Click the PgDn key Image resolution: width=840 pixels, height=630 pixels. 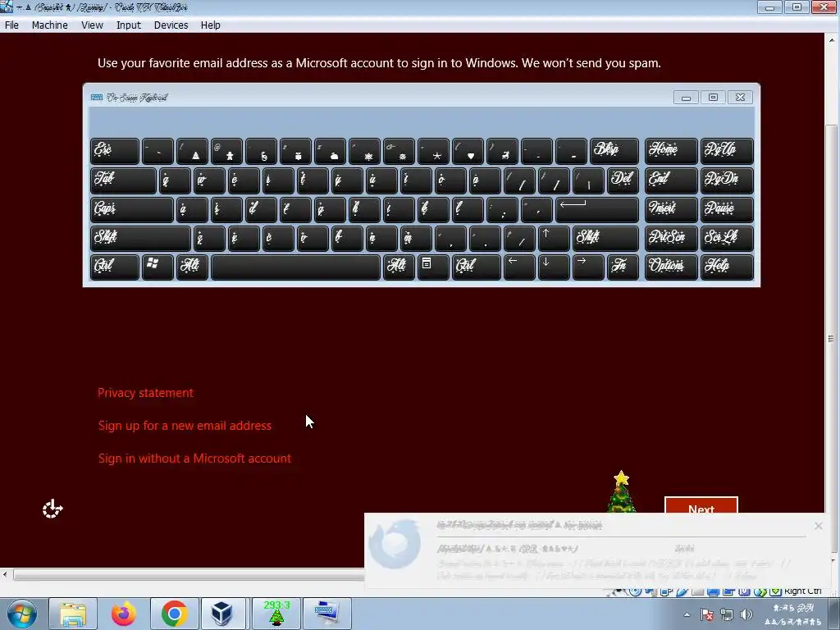coord(727,180)
